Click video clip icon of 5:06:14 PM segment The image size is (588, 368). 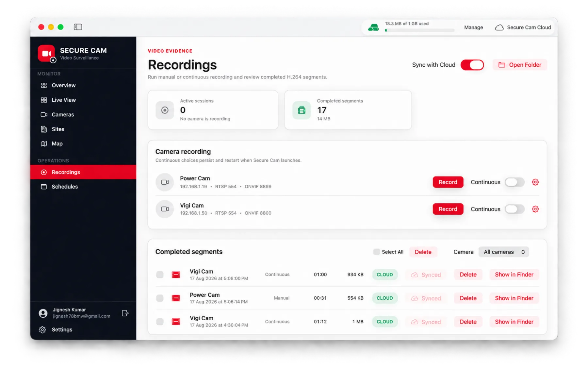(x=176, y=298)
